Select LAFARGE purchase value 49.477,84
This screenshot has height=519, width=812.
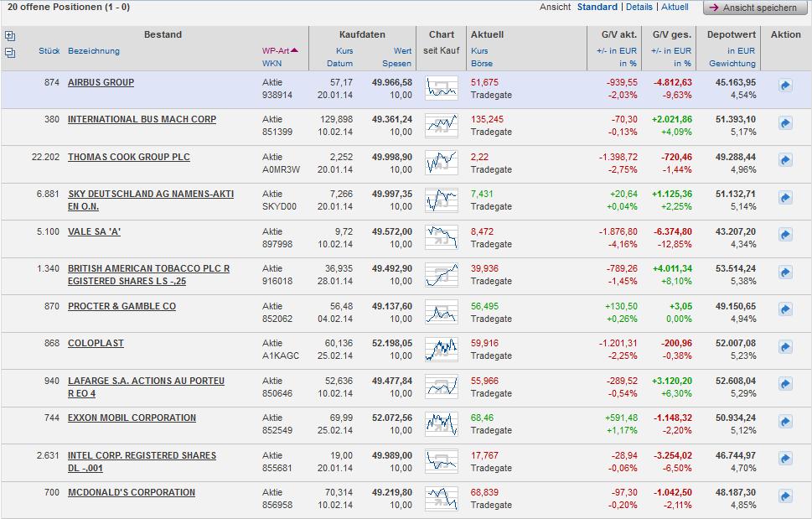pos(392,381)
